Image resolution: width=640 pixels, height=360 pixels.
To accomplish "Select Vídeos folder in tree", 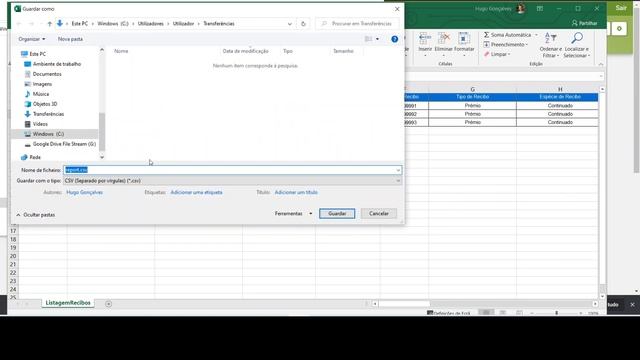I will coord(40,124).
